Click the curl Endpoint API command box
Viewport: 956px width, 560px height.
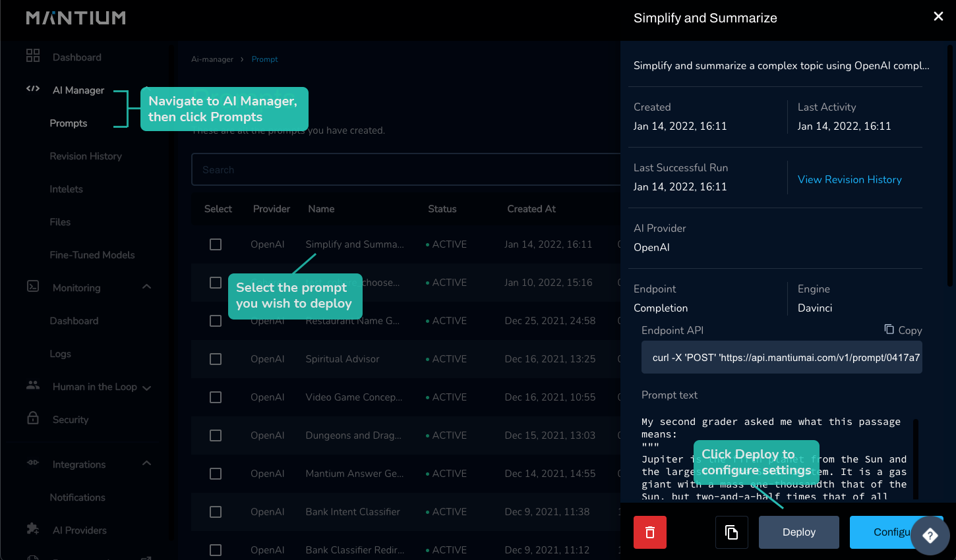(x=782, y=357)
